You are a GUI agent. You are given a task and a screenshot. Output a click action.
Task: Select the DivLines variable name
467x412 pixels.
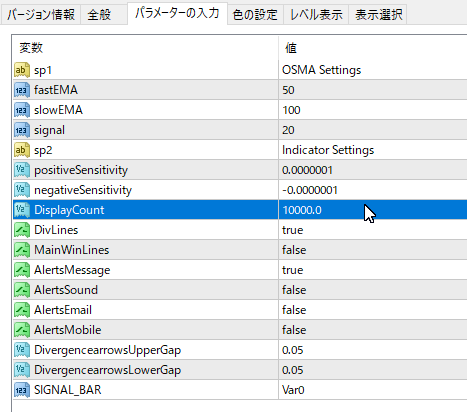pyautogui.click(x=56, y=230)
